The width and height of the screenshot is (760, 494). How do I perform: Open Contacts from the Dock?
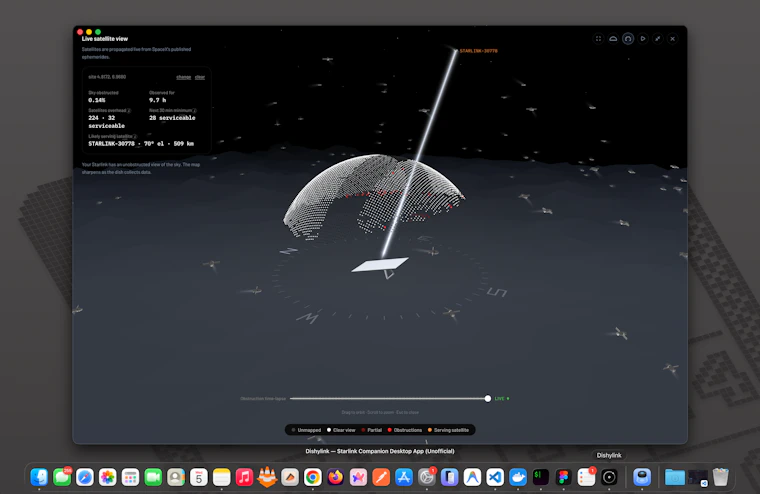[x=176, y=478]
